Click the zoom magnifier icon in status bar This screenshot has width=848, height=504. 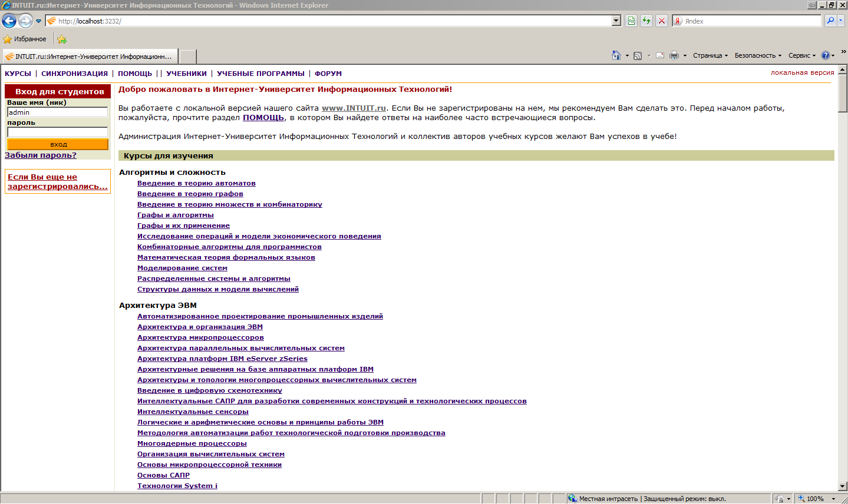tap(801, 498)
